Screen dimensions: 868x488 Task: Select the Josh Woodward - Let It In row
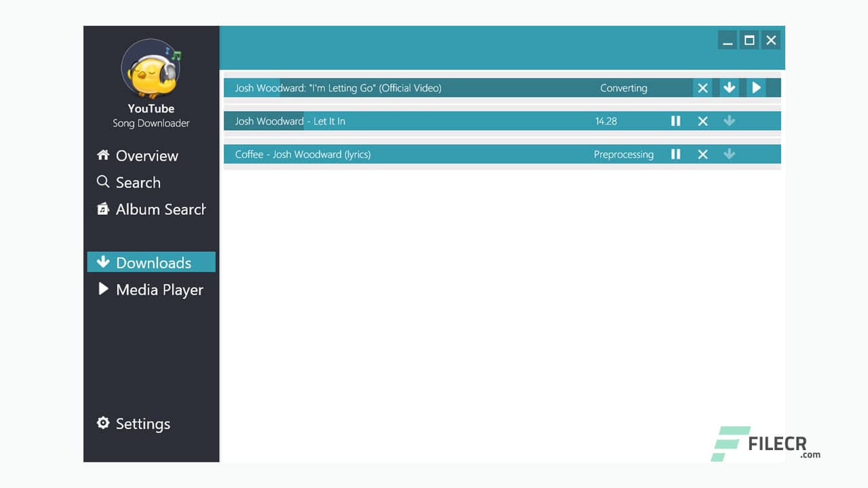pyautogui.click(x=407, y=121)
